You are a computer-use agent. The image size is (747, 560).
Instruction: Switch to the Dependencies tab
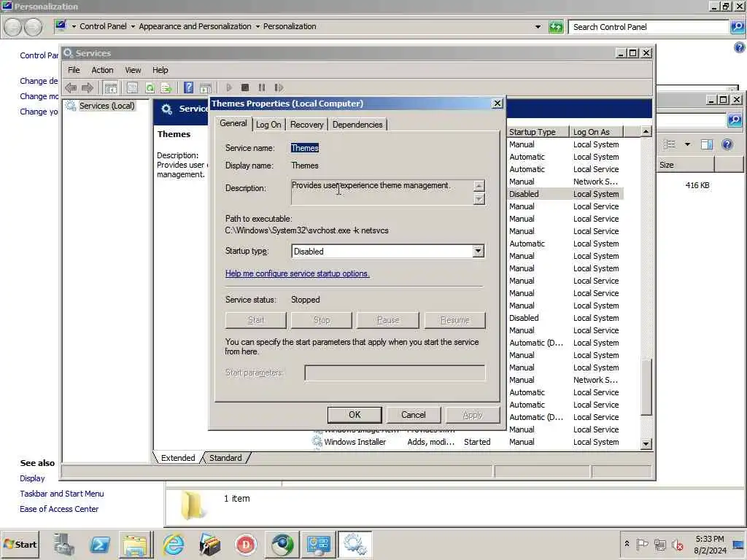357,125
